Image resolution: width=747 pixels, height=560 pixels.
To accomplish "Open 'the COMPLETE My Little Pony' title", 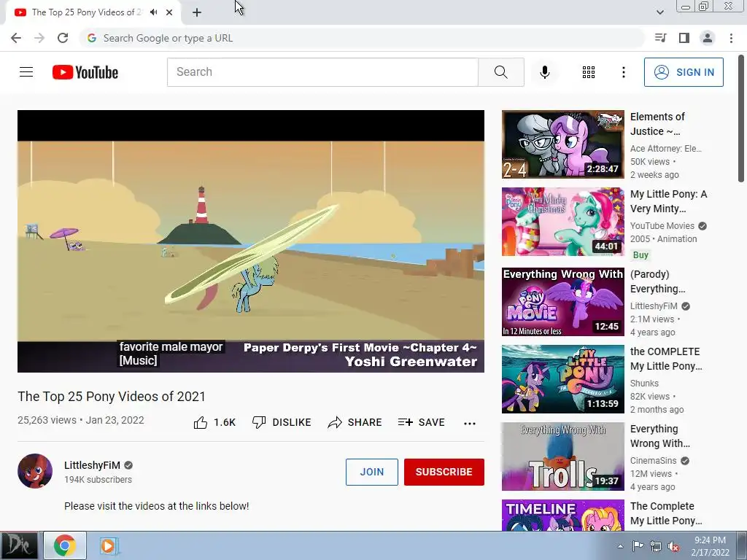I will [666, 359].
